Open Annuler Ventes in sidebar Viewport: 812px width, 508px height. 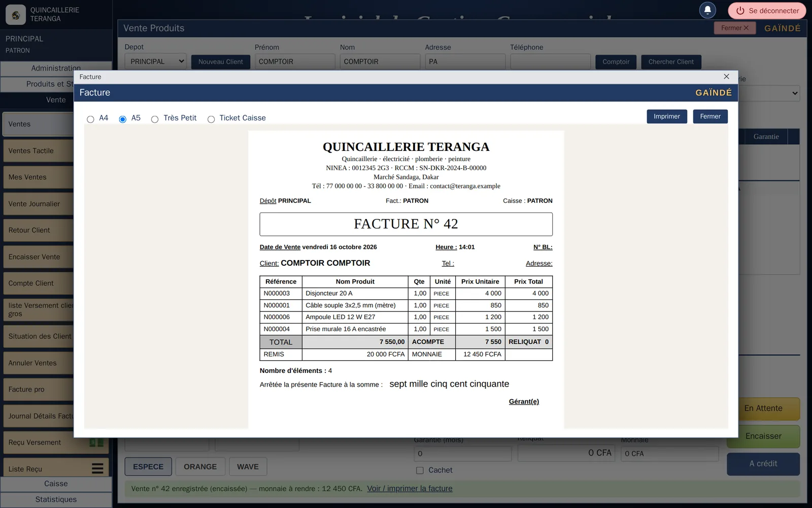[x=39, y=363]
